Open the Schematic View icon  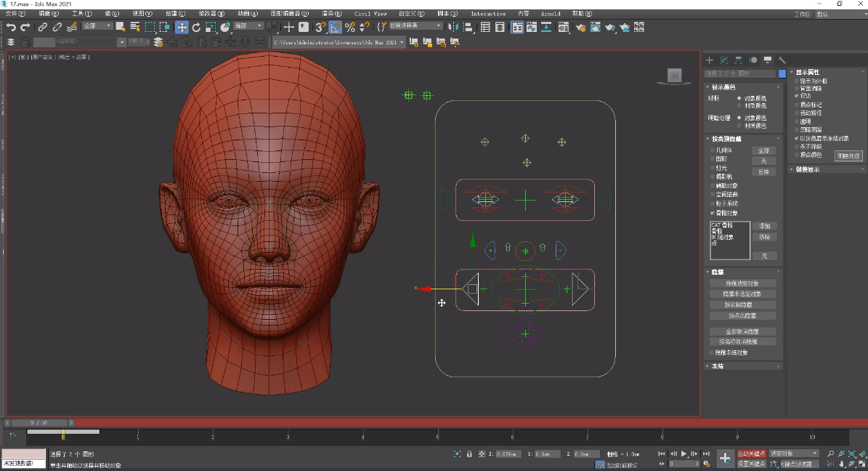pyautogui.click(x=545, y=27)
